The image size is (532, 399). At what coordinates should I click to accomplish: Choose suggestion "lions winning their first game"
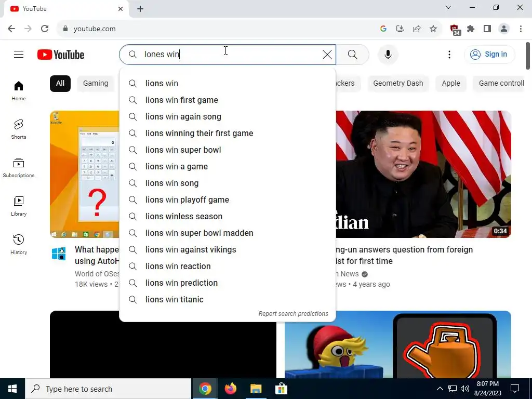coord(228,134)
